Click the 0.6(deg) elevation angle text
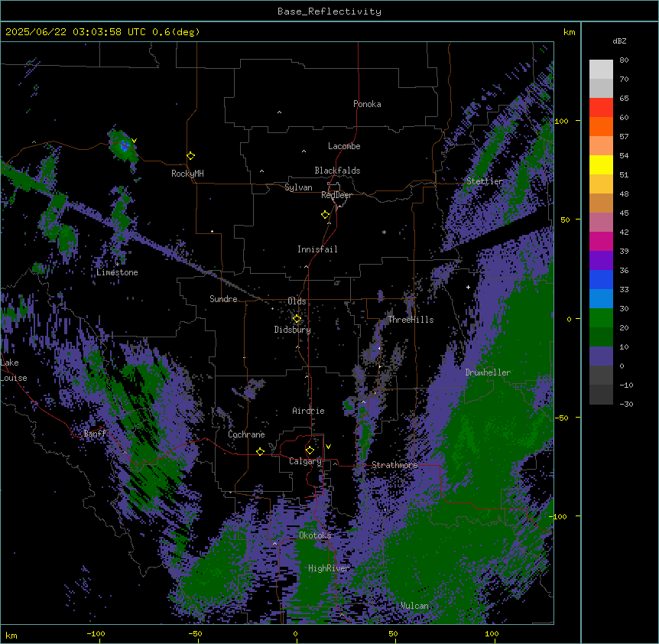The image size is (659, 644). 176,32
